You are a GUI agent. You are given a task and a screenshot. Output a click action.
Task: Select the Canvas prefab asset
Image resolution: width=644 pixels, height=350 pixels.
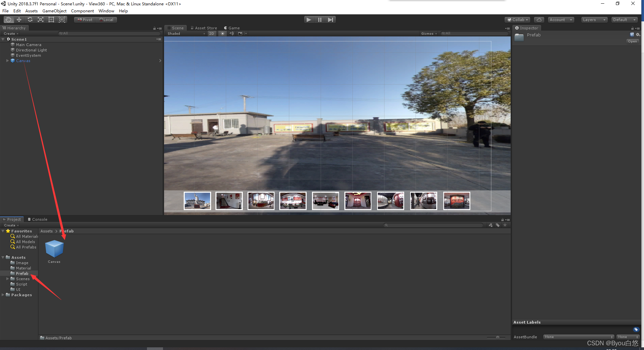[54, 251]
